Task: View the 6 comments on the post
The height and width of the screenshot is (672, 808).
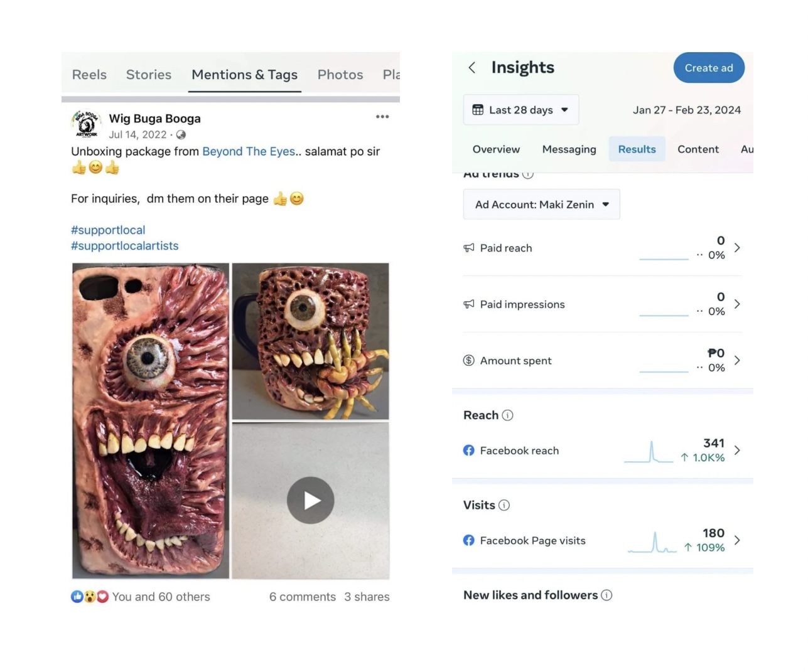Action: (x=303, y=597)
